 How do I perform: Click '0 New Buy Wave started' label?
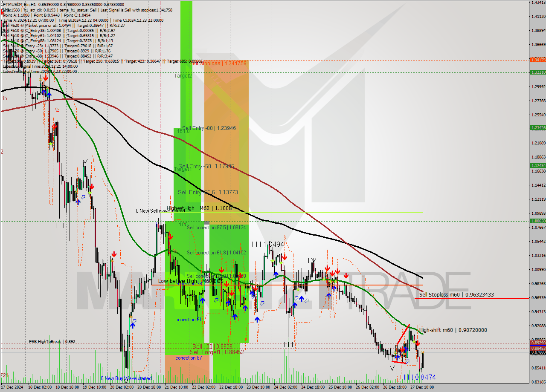coord(126,378)
